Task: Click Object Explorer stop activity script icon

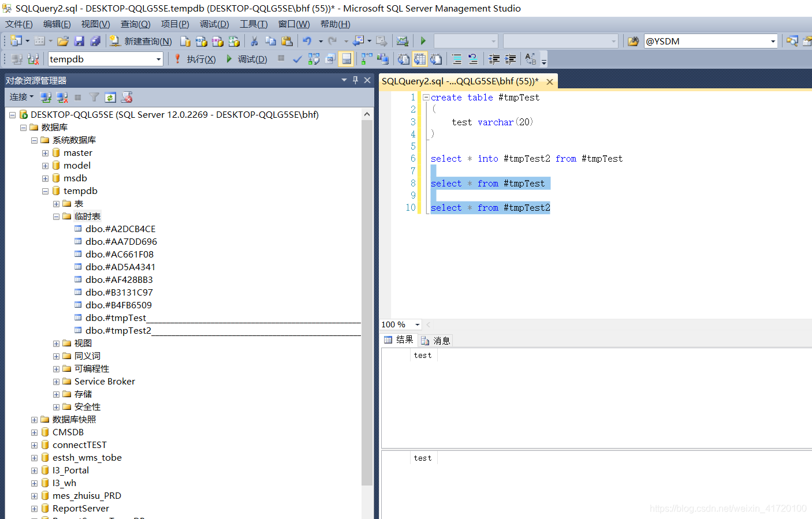Action: 126,97
